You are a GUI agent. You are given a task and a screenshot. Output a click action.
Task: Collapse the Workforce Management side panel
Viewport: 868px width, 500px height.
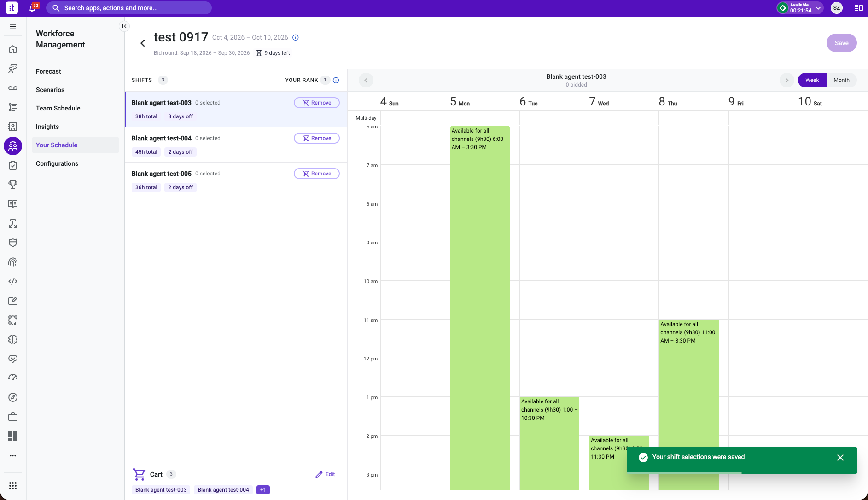click(124, 26)
